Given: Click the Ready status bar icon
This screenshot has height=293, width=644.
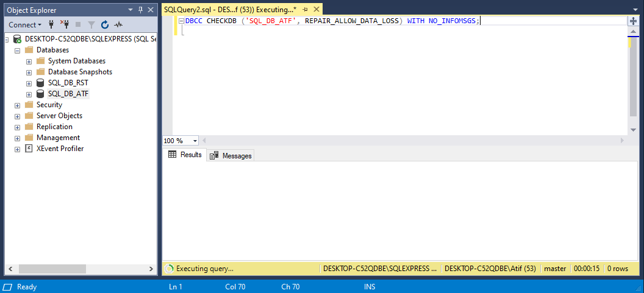Looking at the screenshot, I should (8, 287).
